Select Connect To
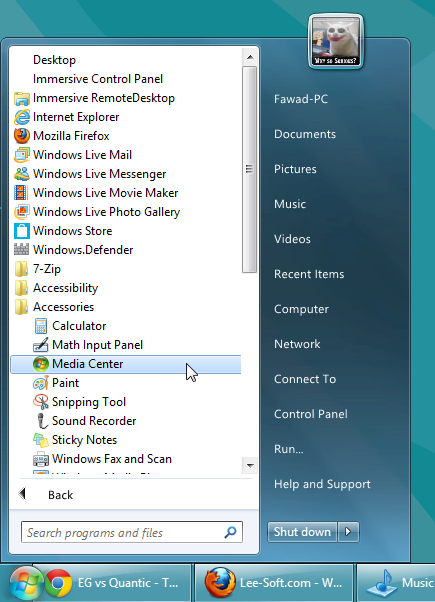The width and height of the screenshot is (435, 602). (305, 379)
